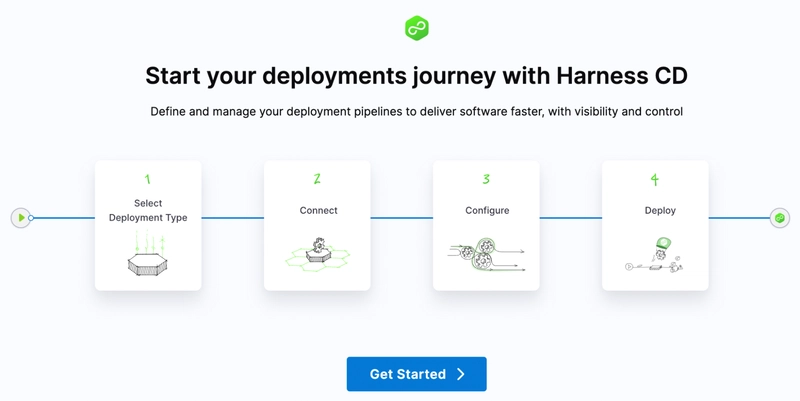The image size is (800, 401).
Task: Click the gear on hexagon grid illustration
Action: [x=318, y=254]
